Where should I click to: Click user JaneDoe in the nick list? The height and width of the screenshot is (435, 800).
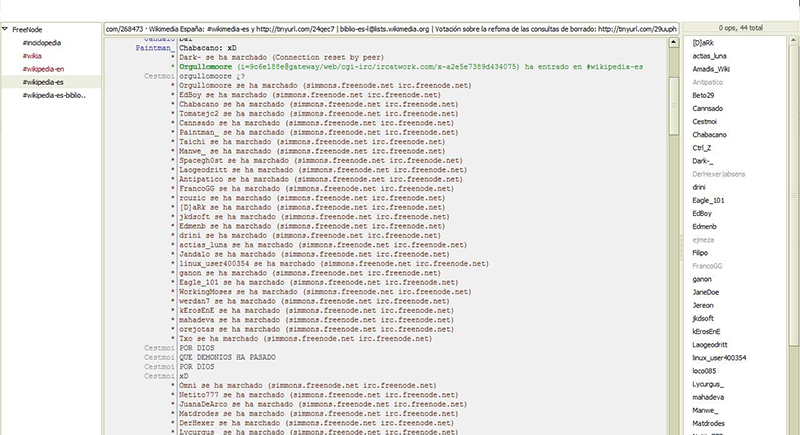coord(706,291)
